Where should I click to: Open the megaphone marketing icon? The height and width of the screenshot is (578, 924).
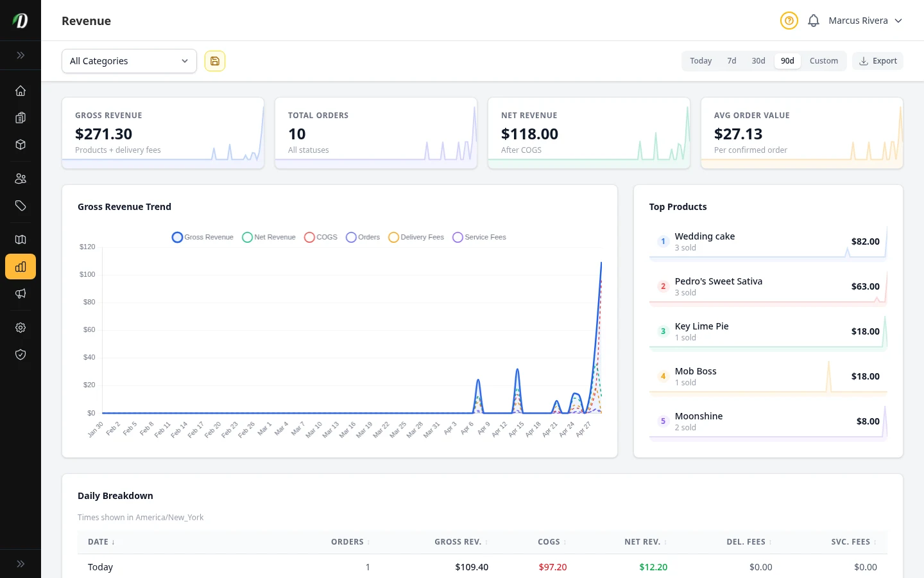tap(21, 293)
